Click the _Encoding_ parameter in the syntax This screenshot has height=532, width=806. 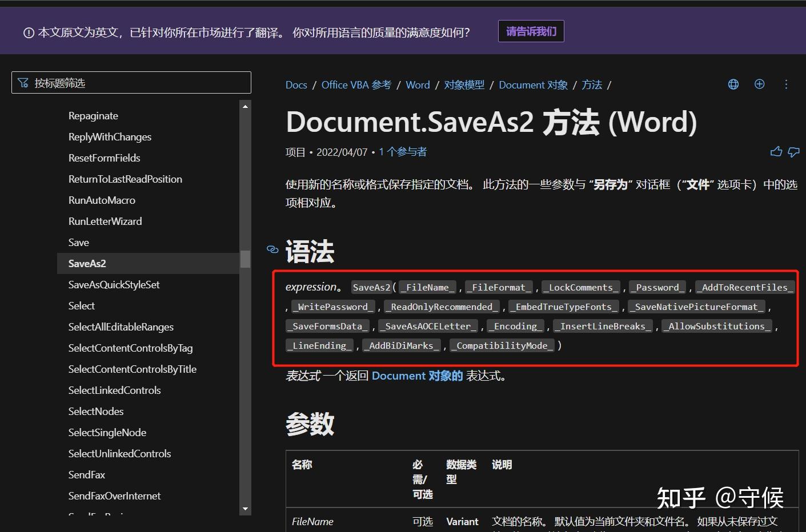pos(515,326)
